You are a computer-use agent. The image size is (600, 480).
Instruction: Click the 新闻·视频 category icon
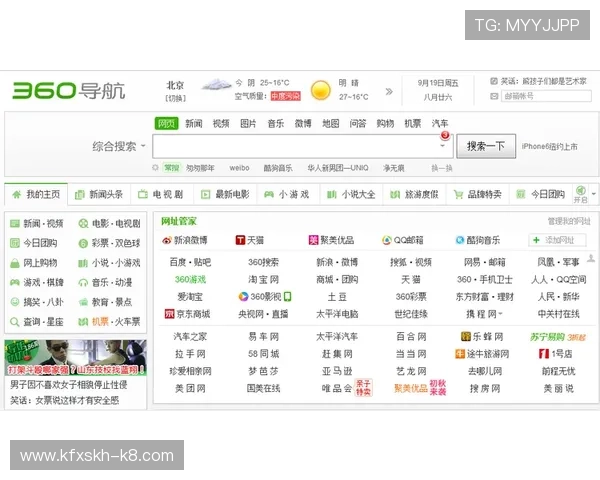[15, 223]
